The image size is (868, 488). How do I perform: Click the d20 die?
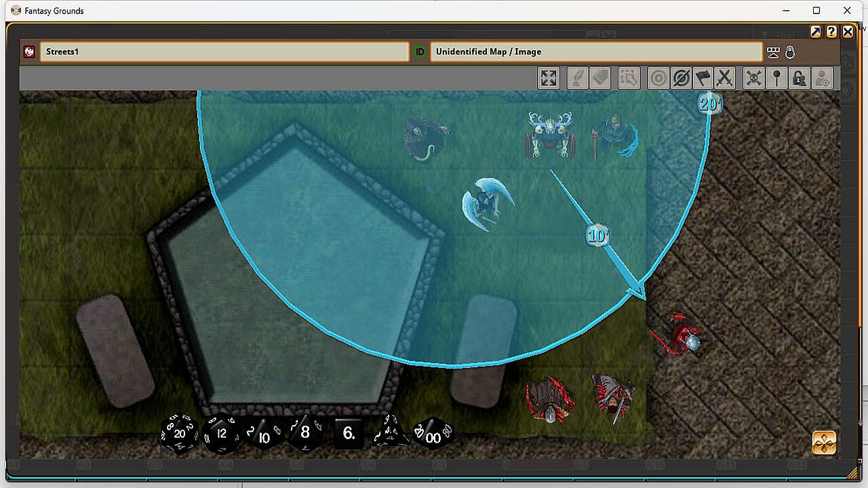click(180, 433)
